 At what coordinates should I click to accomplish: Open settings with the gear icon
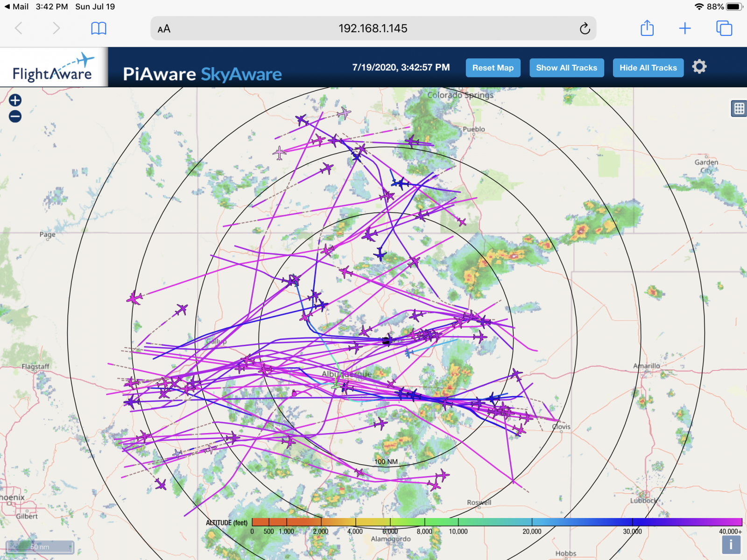(699, 67)
